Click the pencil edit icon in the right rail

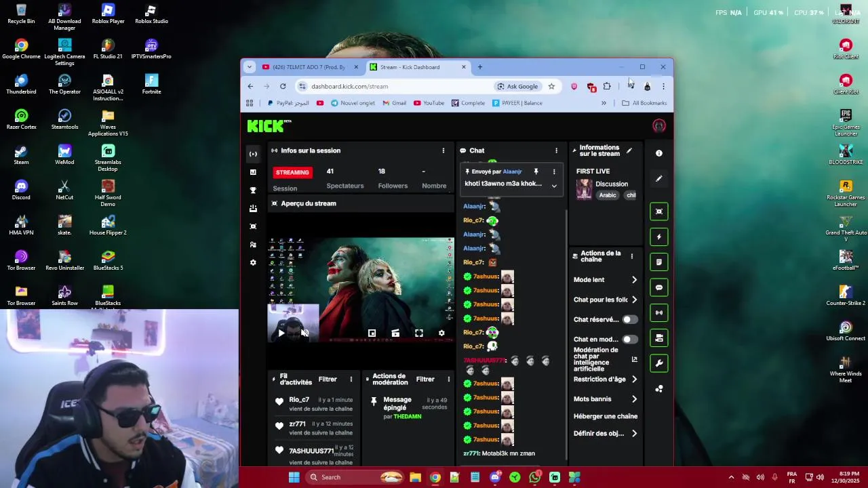658,179
